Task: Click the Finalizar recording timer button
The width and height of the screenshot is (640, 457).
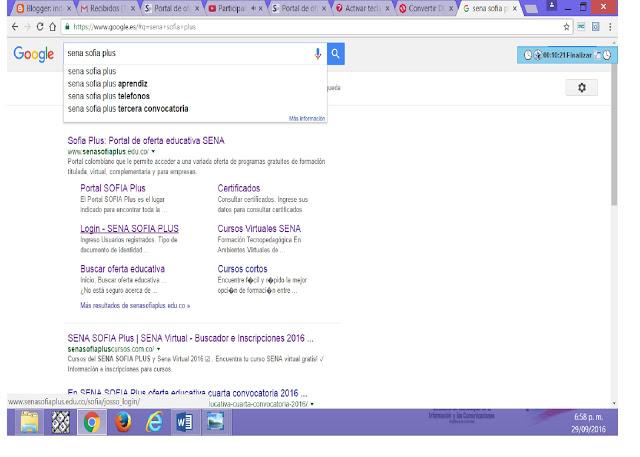Action: click(567, 55)
